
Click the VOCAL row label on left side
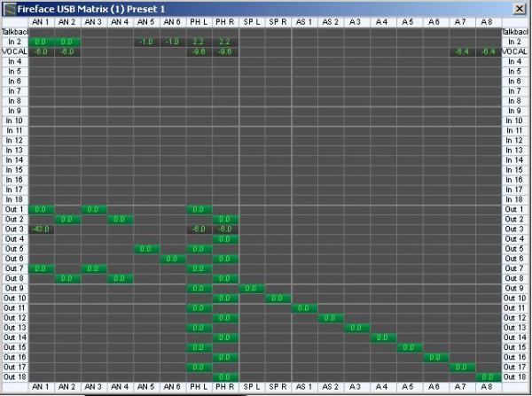click(x=14, y=51)
